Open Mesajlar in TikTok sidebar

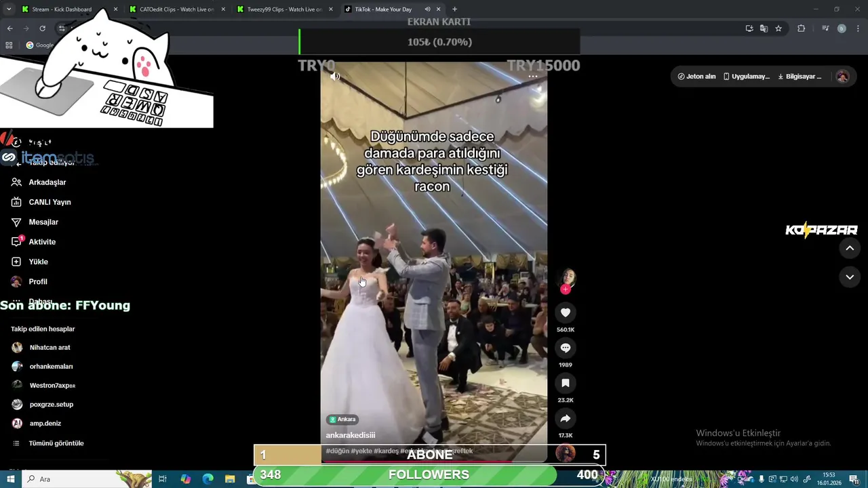pos(35,222)
